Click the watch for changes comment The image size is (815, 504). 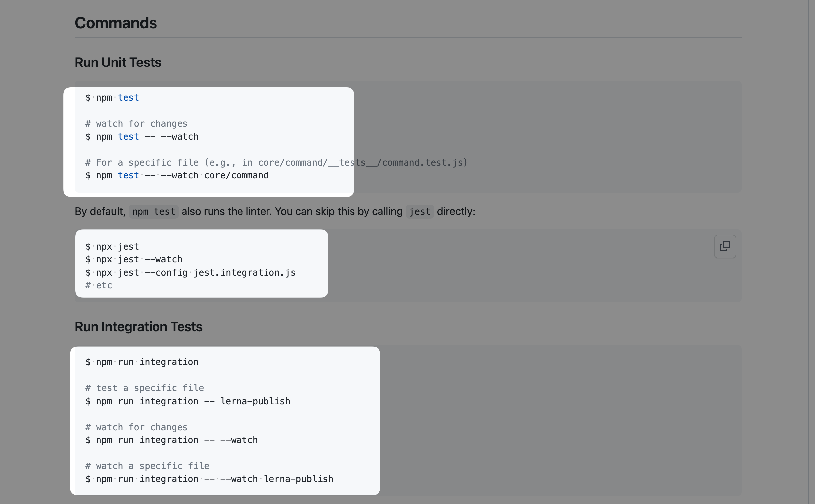136,123
